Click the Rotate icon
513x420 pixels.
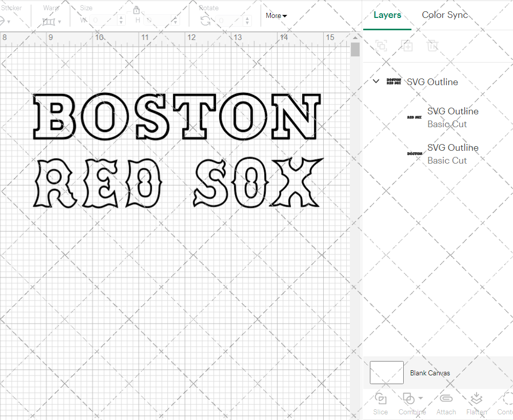click(x=206, y=21)
